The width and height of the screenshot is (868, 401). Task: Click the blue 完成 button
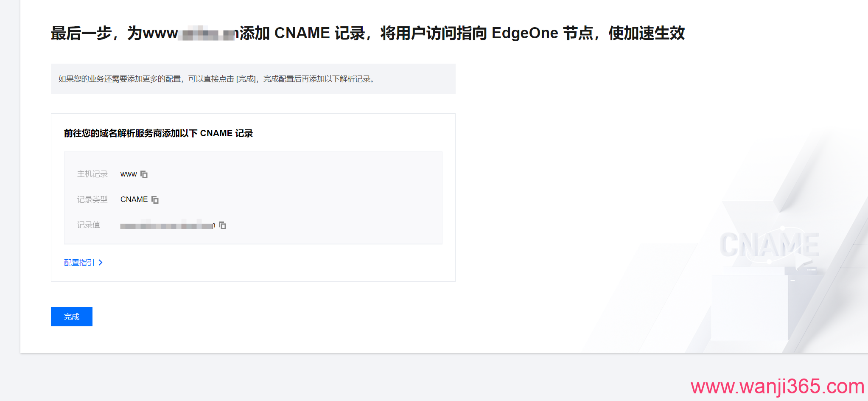72,317
